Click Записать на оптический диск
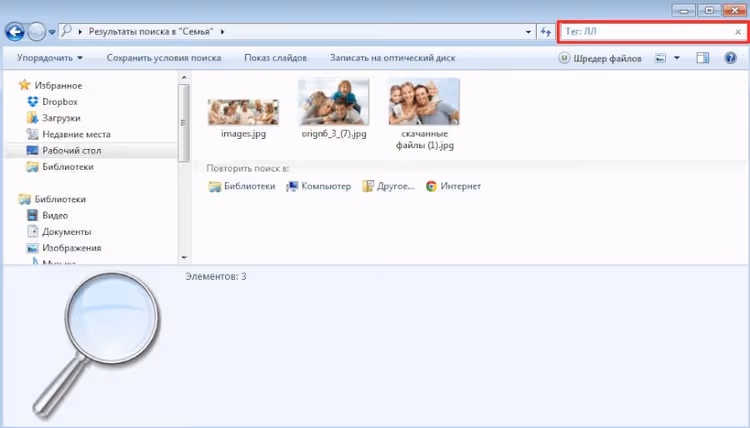This screenshot has width=750, height=428. [393, 58]
